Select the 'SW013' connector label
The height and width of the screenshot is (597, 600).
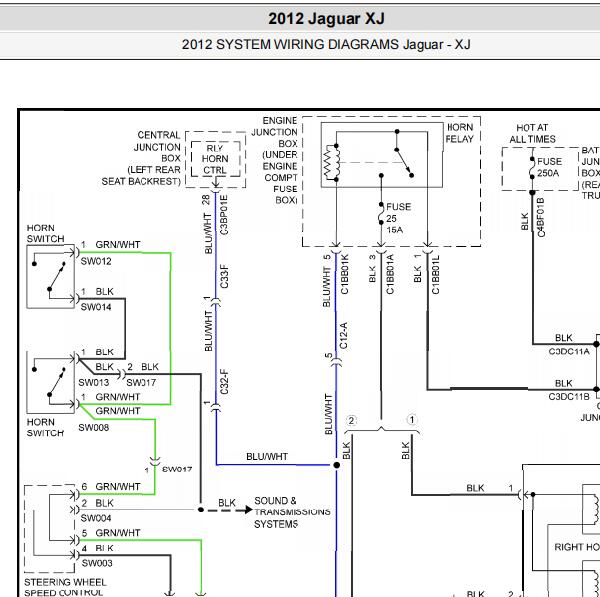pyautogui.click(x=94, y=382)
